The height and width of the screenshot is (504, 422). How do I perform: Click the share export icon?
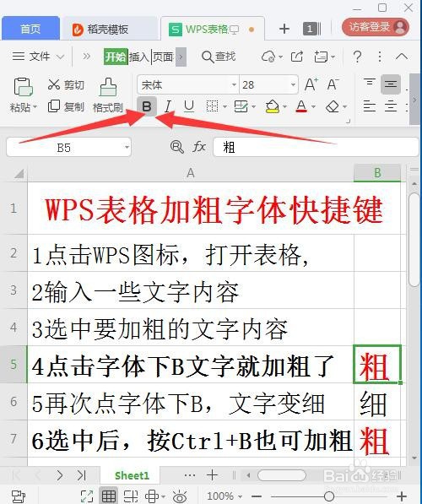[297, 57]
